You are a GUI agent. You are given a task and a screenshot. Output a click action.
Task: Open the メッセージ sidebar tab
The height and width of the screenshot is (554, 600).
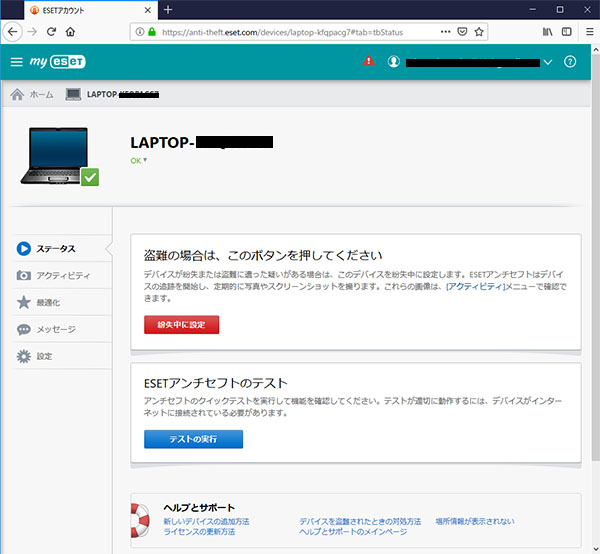click(62, 329)
